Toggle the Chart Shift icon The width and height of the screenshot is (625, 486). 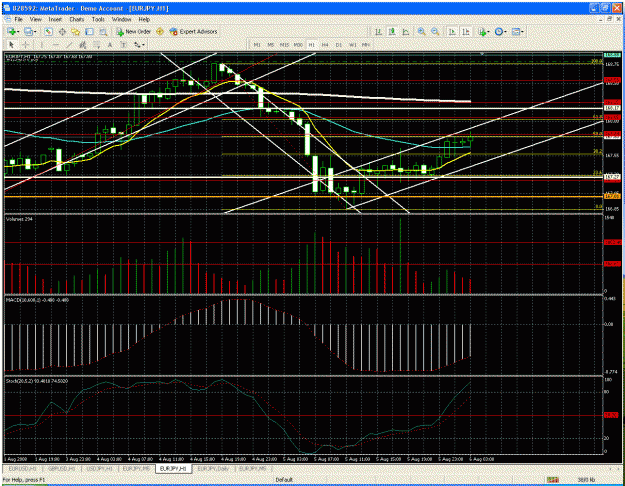pyautogui.click(x=466, y=31)
